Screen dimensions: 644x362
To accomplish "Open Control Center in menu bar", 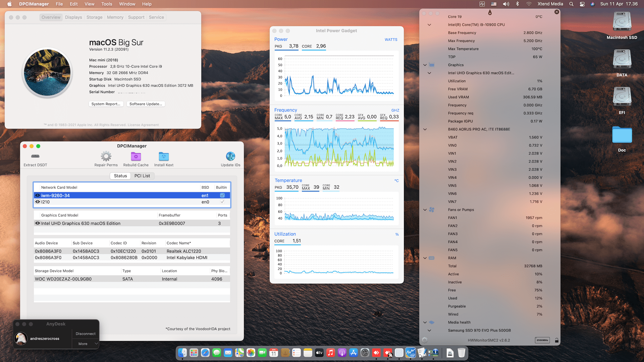I will [x=582, y=4].
